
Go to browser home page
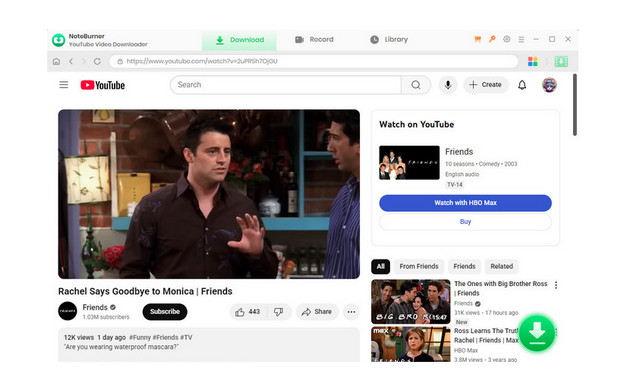(x=56, y=61)
